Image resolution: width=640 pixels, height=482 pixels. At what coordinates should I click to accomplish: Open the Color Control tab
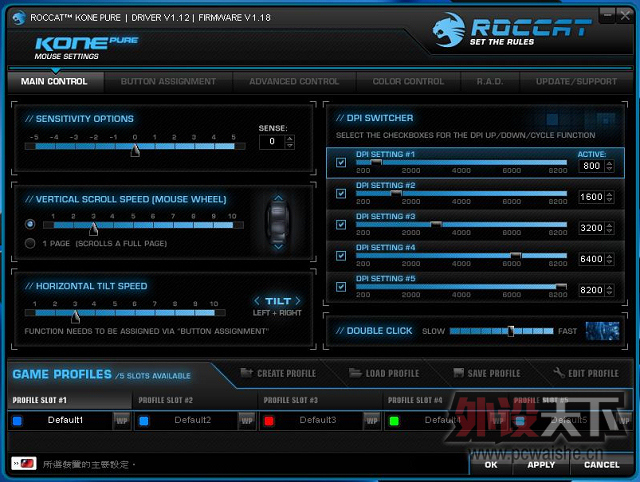408,82
